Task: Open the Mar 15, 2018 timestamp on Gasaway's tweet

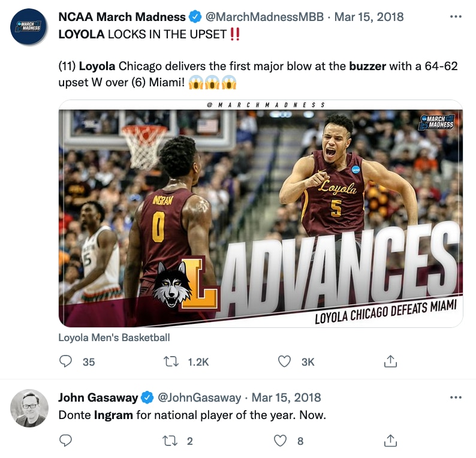Action: (x=287, y=397)
